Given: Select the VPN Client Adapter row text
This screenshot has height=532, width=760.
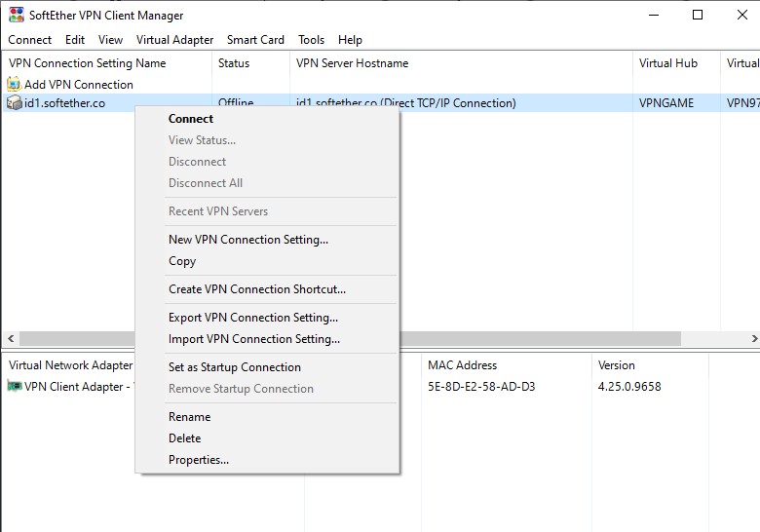Looking at the screenshot, I should click(80, 386).
